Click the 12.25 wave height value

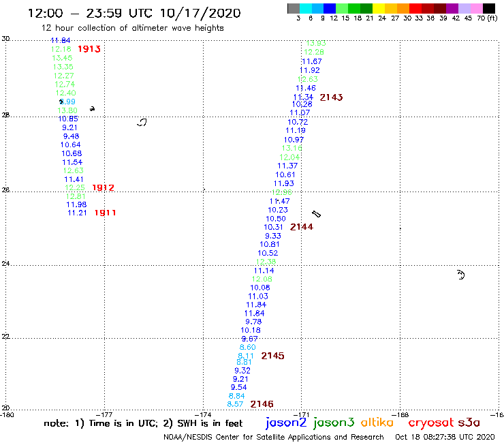point(75,187)
